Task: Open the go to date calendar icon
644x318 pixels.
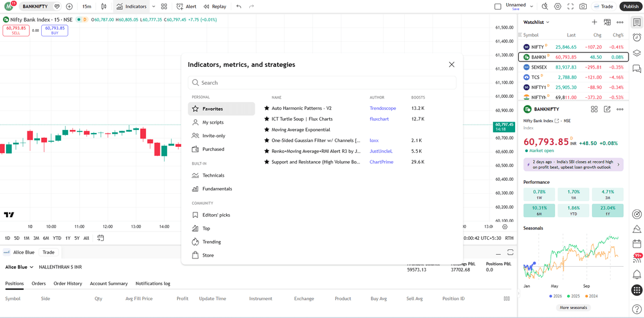Action: pos(101,238)
